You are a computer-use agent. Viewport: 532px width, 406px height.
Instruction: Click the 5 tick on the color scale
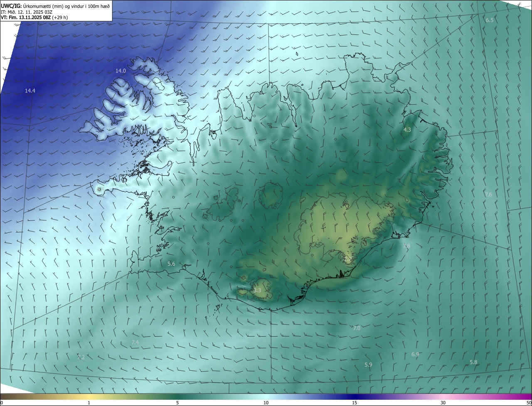177,403
